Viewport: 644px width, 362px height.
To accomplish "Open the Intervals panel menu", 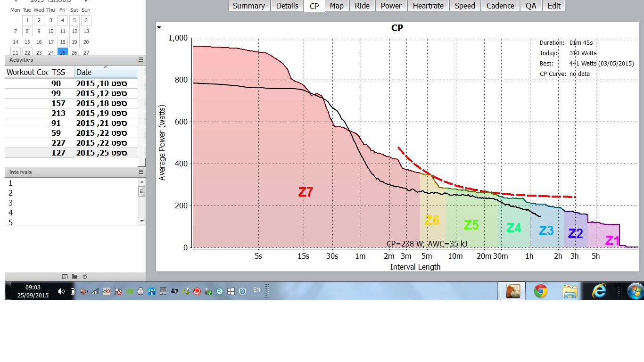I will (x=141, y=172).
